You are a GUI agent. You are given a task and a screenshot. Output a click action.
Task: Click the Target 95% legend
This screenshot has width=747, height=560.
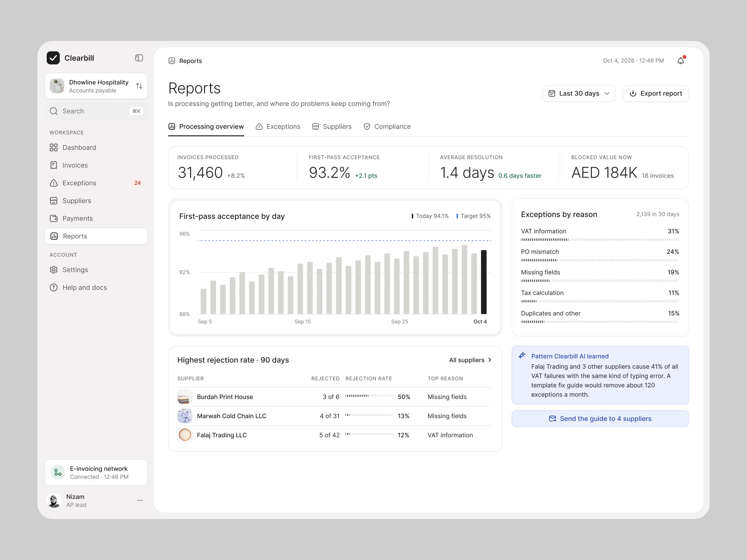(x=473, y=216)
